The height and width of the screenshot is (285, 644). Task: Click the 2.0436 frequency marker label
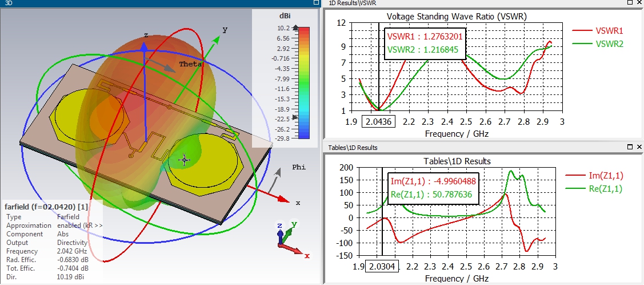[x=378, y=122]
